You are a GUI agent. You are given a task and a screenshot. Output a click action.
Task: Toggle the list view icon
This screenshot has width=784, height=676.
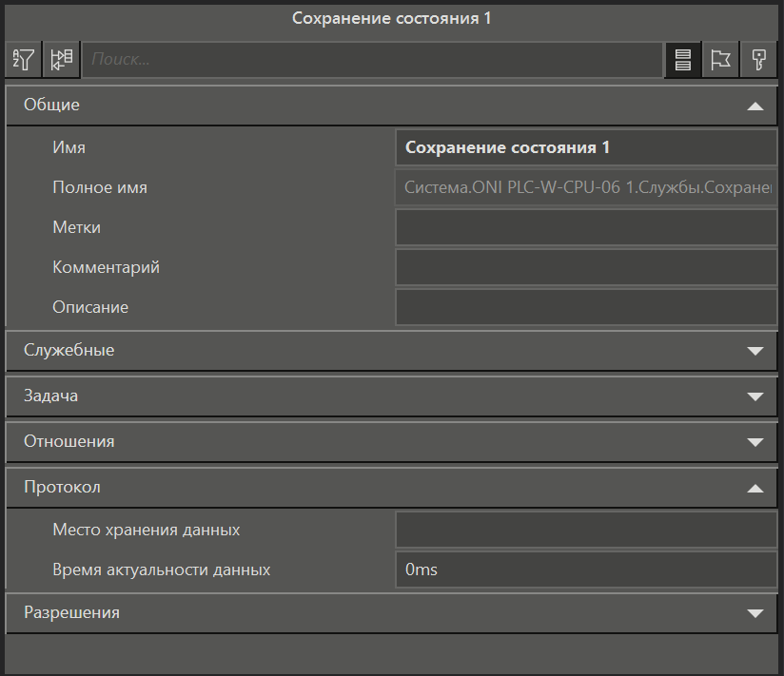click(683, 60)
